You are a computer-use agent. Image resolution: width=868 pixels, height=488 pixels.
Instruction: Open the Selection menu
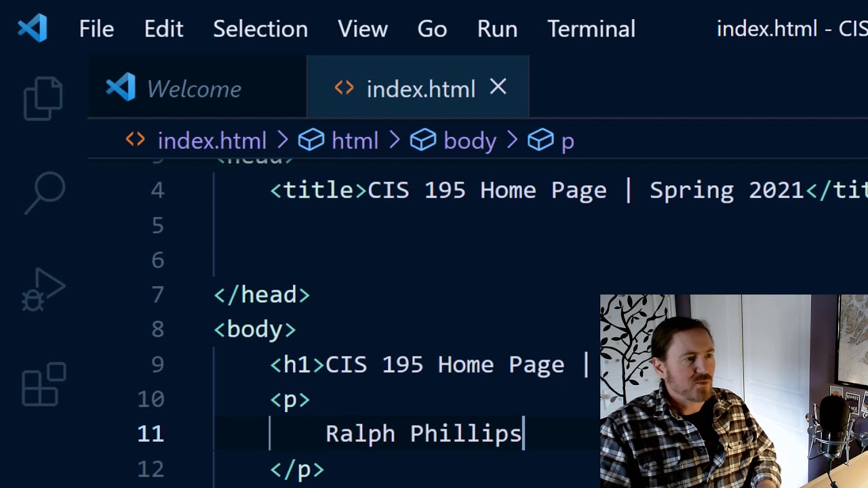[260, 29]
